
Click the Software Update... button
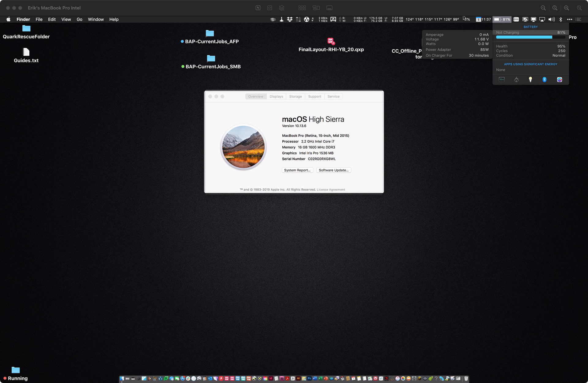click(334, 170)
